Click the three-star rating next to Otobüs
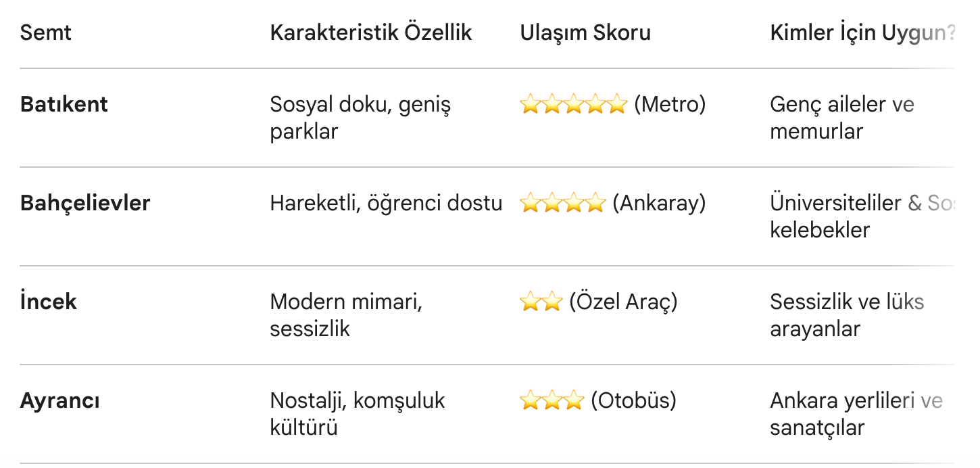Image resolution: width=980 pixels, height=468 pixels. [552, 400]
